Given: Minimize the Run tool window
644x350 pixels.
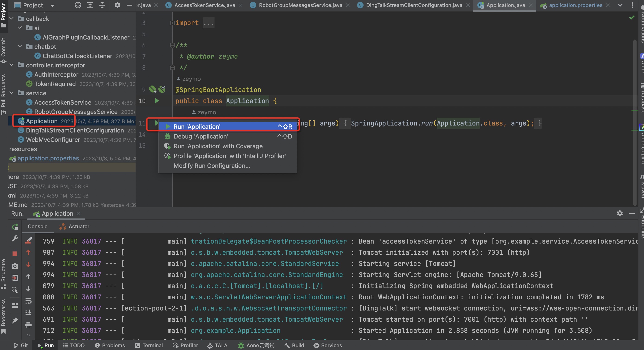Looking at the screenshot, I should pyautogui.click(x=632, y=213).
